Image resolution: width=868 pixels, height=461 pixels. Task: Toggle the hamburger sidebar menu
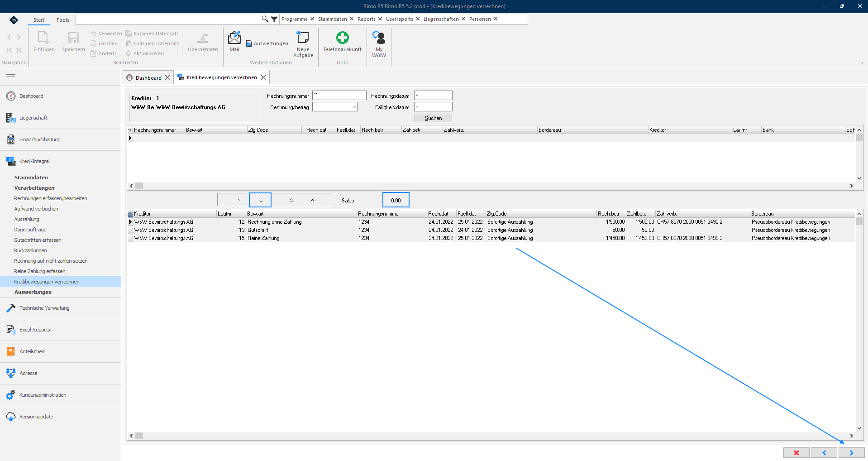pyautogui.click(x=11, y=77)
